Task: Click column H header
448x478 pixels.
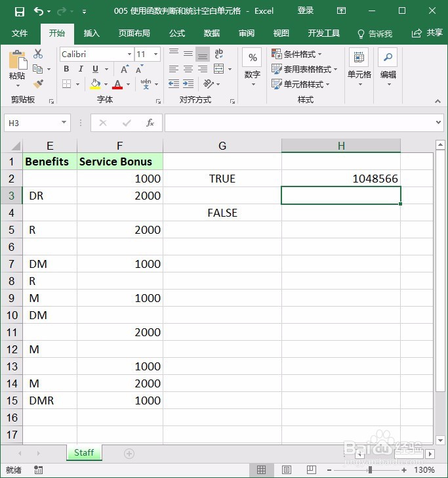Action: [x=341, y=146]
